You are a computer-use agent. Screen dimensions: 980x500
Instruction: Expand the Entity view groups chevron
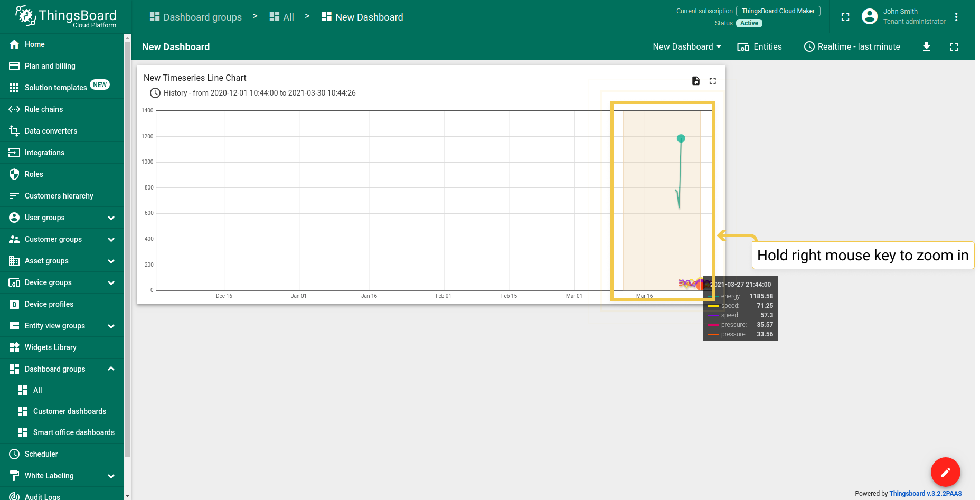[111, 326]
